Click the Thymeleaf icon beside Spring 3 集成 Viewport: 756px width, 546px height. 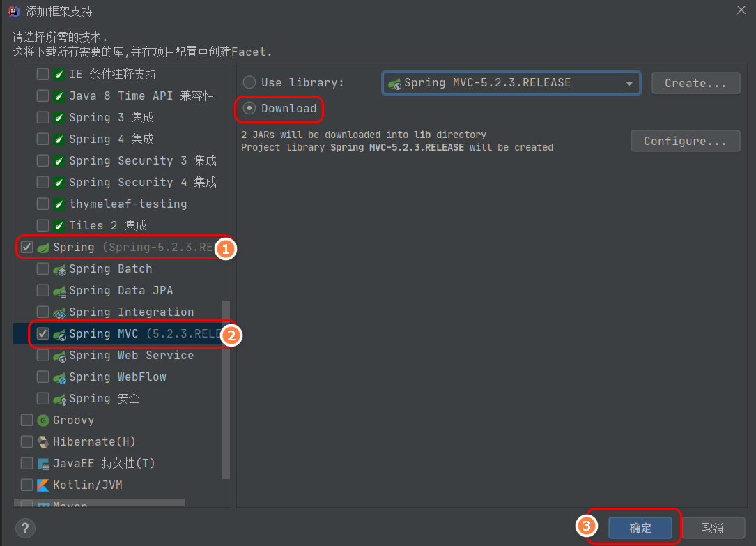click(x=59, y=117)
